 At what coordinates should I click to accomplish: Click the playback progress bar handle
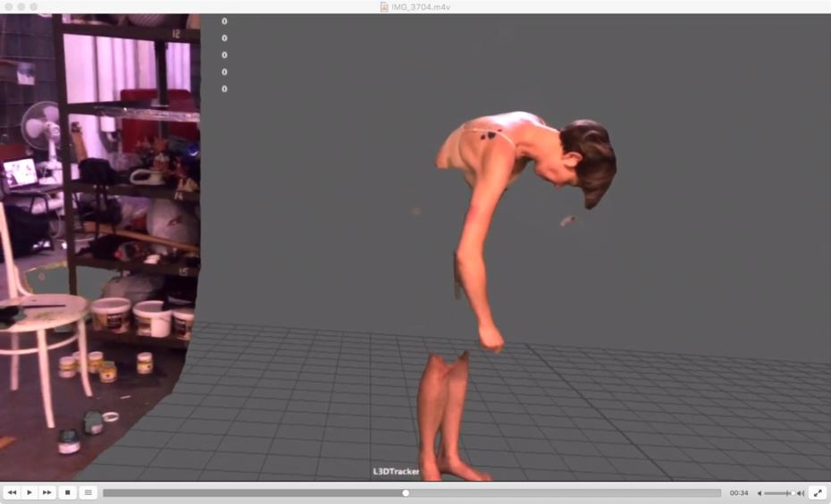406,493
